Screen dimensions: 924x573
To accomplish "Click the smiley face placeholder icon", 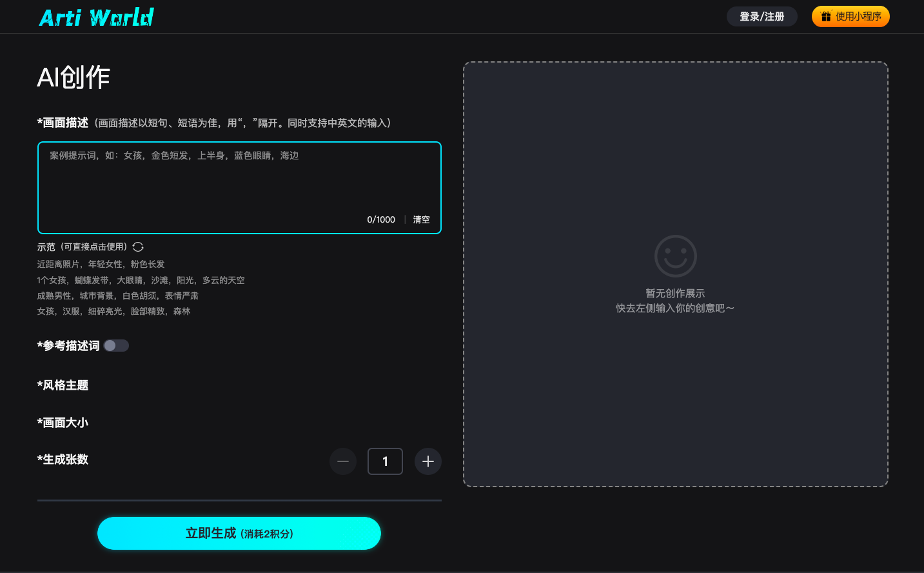I will [675, 256].
